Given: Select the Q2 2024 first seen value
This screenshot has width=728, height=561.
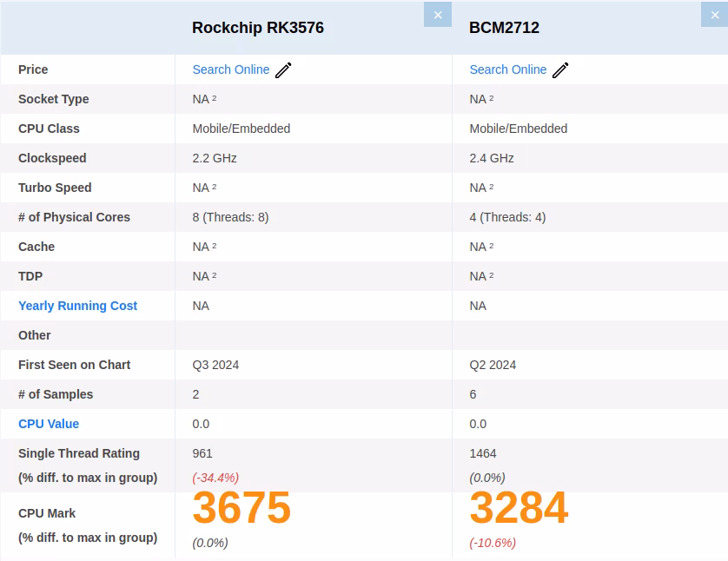Looking at the screenshot, I should (x=493, y=365).
